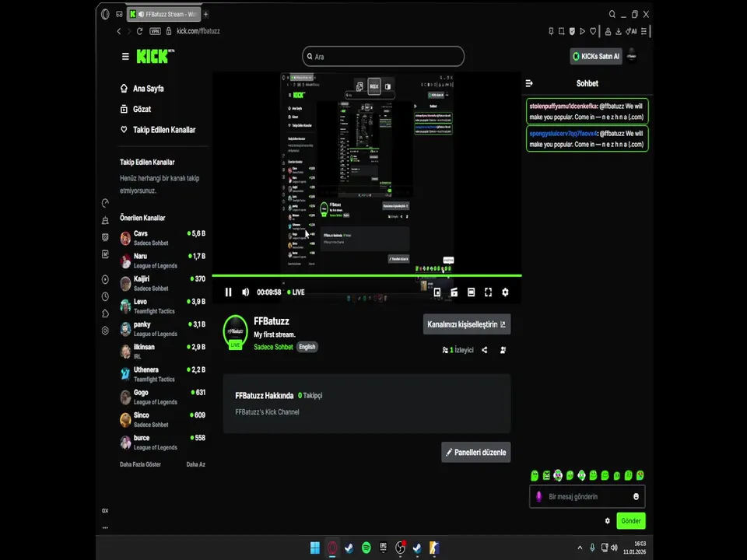Switch the player to theatre mode
The height and width of the screenshot is (560, 747).
[x=472, y=292]
